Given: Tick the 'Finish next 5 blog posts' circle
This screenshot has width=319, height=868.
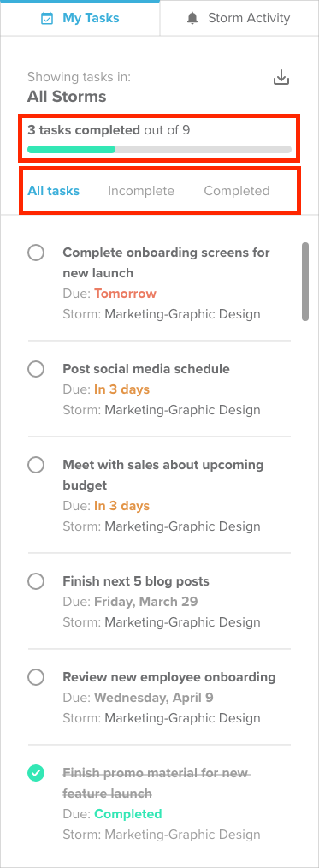Looking at the screenshot, I should (x=36, y=581).
